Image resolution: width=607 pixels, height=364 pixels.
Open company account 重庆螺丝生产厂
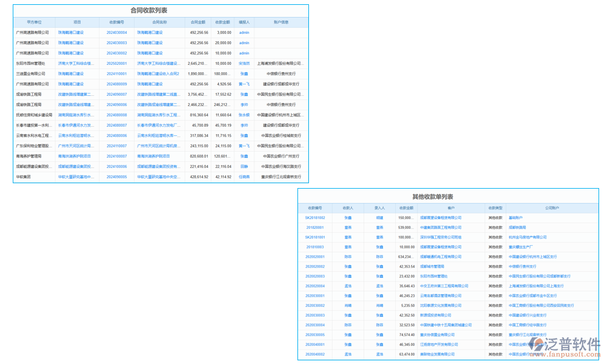[521, 247]
